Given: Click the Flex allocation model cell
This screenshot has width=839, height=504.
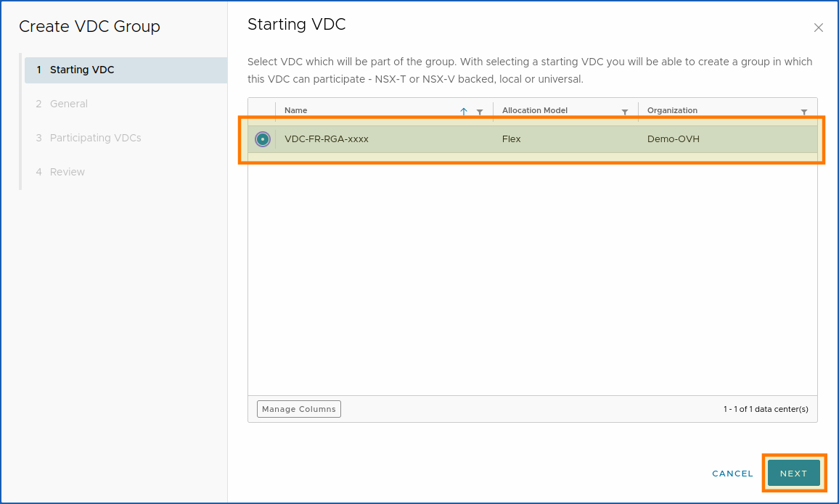Looking at the screenshot, I should click(511, 139).
